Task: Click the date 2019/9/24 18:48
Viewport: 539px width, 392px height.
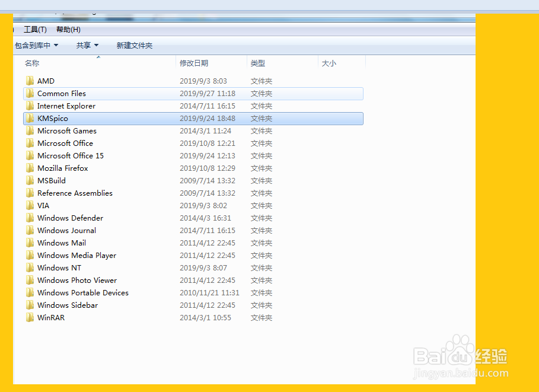Action: 208,118
